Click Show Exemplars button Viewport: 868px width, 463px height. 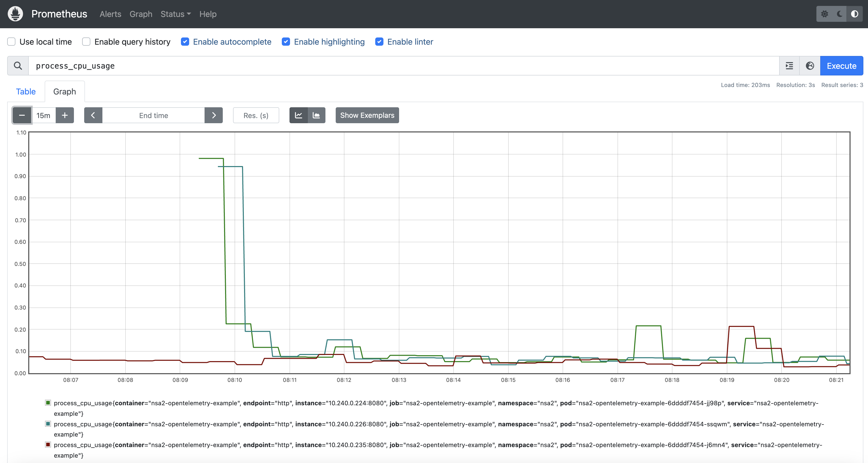coord(367,115)
